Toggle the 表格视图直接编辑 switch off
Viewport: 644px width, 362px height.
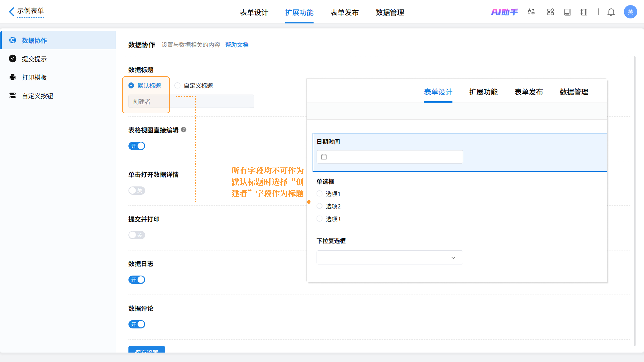tap(137, 146)
